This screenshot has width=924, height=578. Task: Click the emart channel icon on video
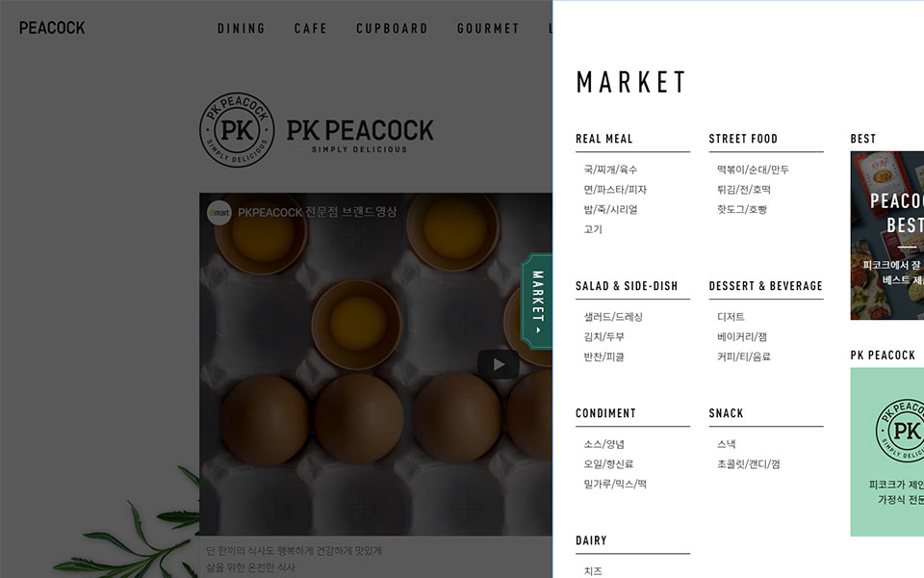[218, 212]
